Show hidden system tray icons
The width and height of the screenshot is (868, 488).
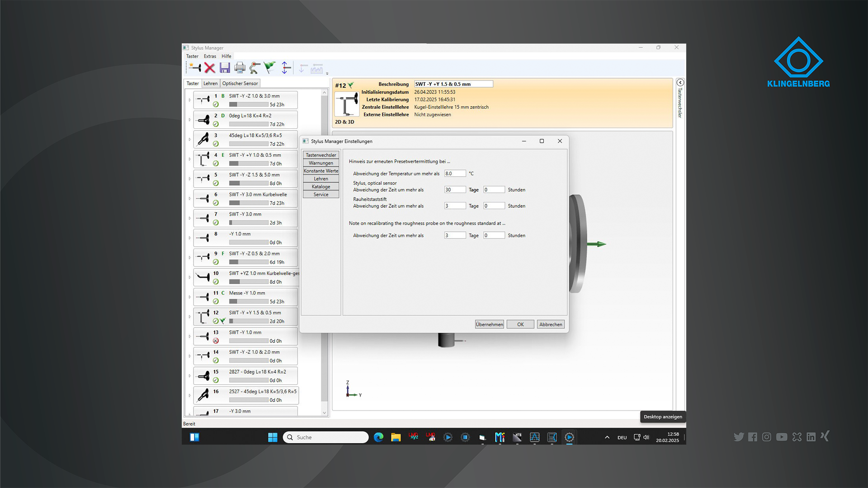[607, 437]
